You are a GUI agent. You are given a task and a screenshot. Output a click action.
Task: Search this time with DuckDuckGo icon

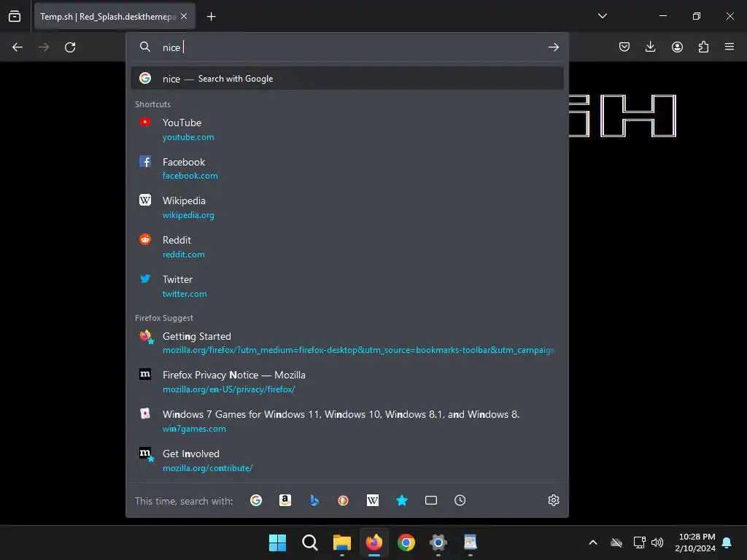[x=344, y=500]
